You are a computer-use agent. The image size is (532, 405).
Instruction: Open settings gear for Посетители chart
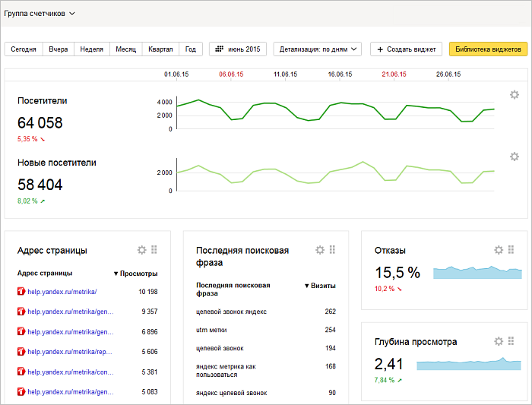[x=515, y=95]
